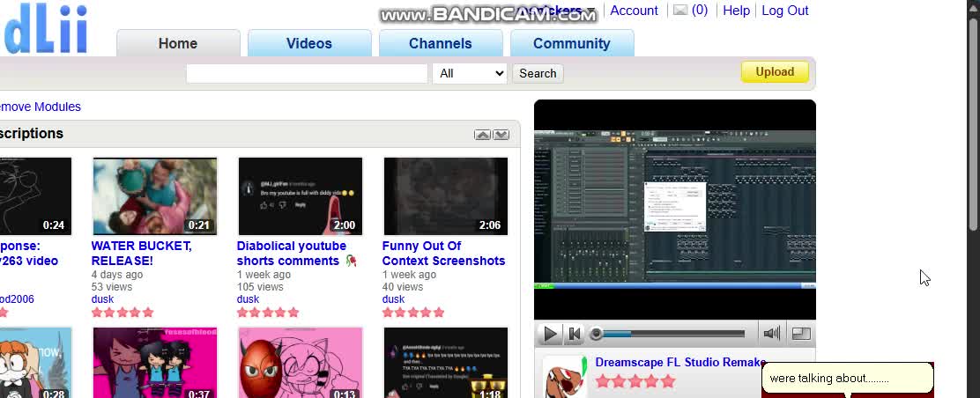The height and width of the screenshot is (398, 980).
Task: Click the Log Out link
Action: tap(785, 11)
